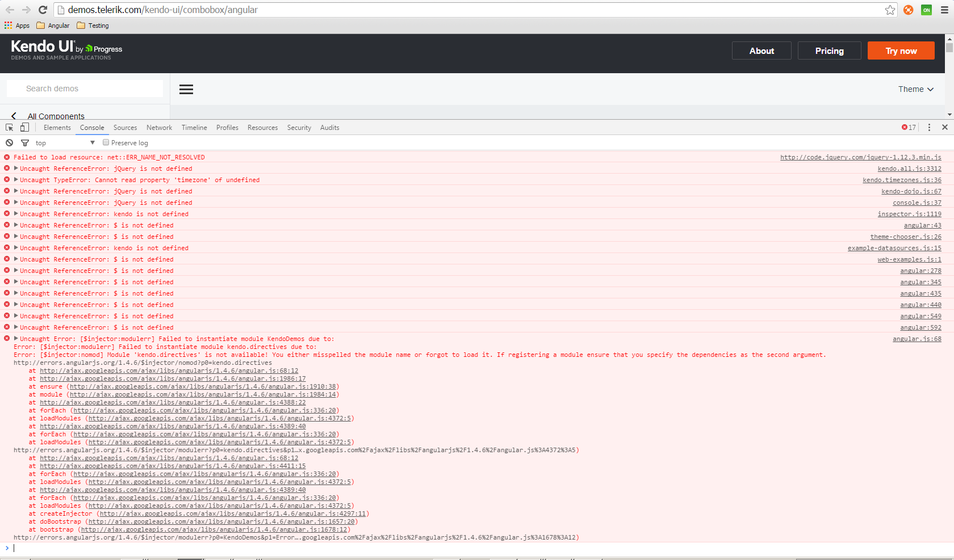Switch to the Sources tab
This screenshot has width=954, height=560.
125,128
